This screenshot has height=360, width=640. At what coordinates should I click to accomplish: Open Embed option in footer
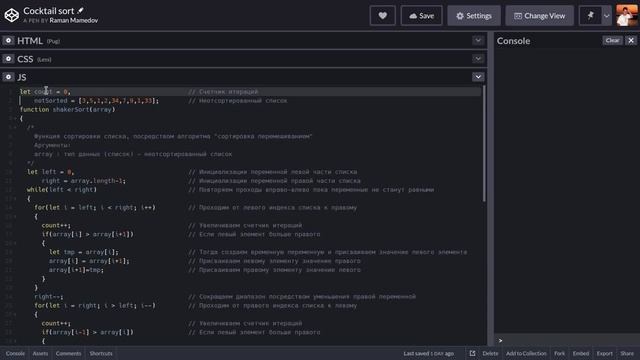[x=581, y=353]
